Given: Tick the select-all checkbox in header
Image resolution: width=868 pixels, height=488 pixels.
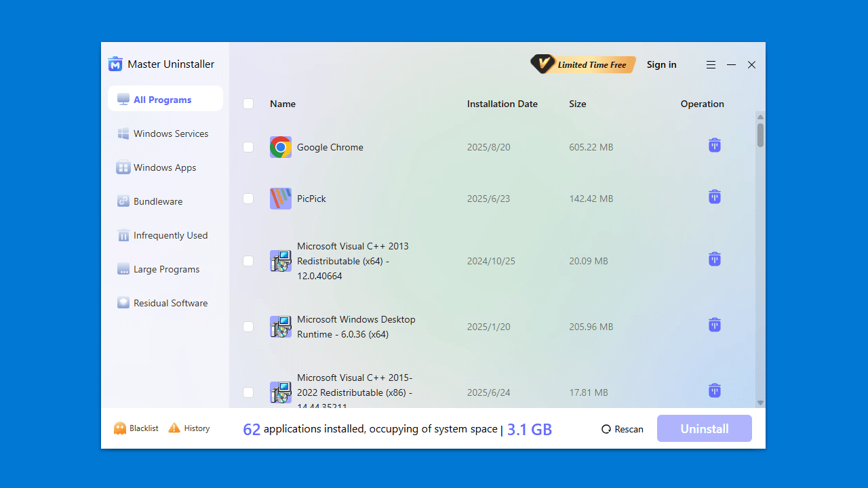Looking at the screenshot, I should click(x=248, y=104).
